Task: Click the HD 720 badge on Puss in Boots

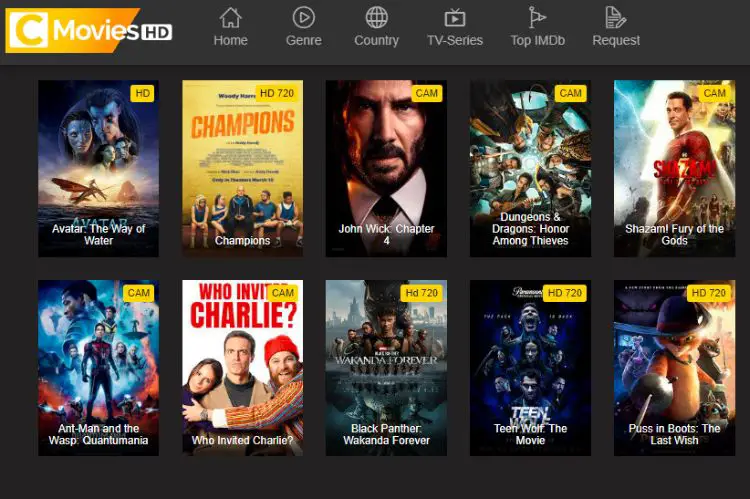Action: (x=709, y=293)
